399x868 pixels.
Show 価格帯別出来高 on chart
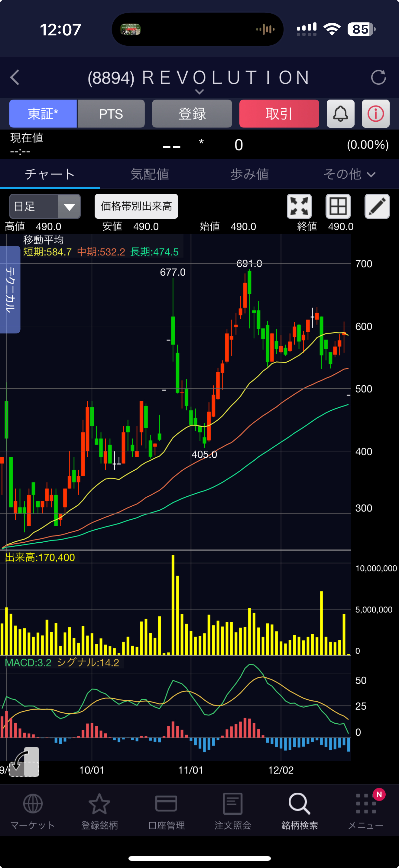pyautogui.click(x=136, y=206)
